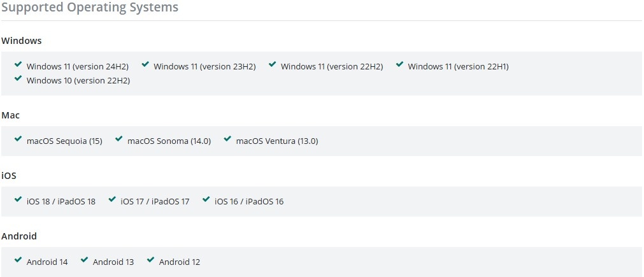Click the Supported Operating Systems heading
644x277 pixels.
pyautogui.click(x=90, y=8)
